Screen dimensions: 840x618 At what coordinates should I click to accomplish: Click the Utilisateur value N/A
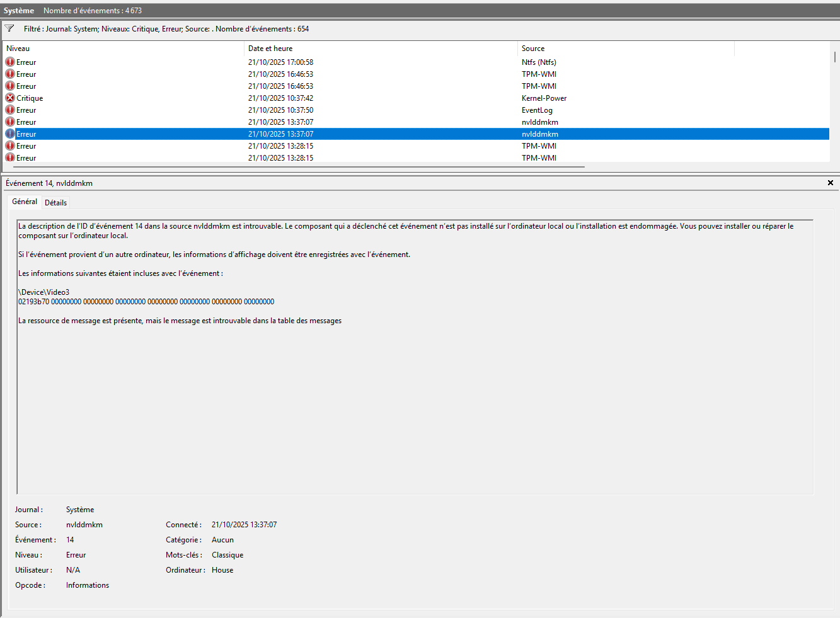click(x=73, y=570)
